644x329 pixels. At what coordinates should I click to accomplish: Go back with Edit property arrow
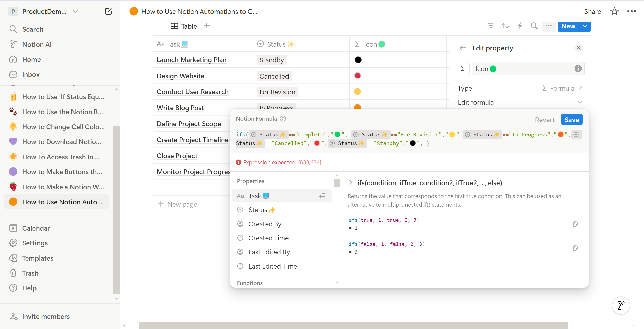(x=463, y=48)
